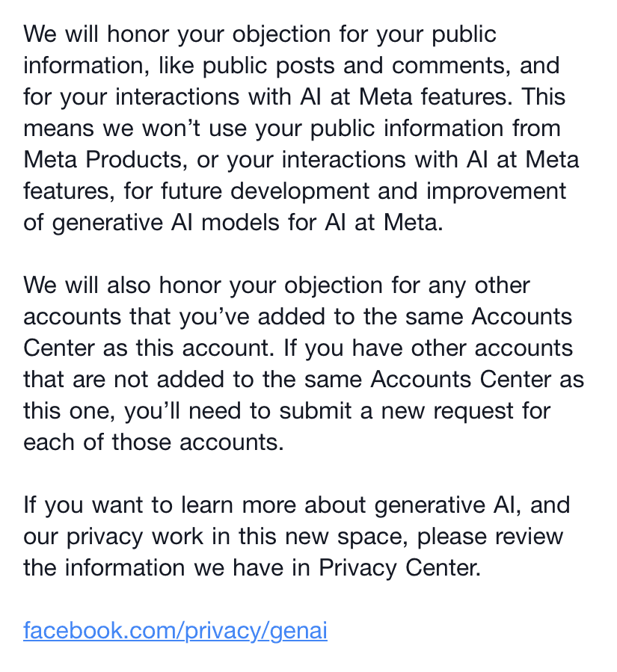Click the words "Privacy Center" in the last paragraph
Viewport: 617px width, 672px height.
click(x=398, y=568)
